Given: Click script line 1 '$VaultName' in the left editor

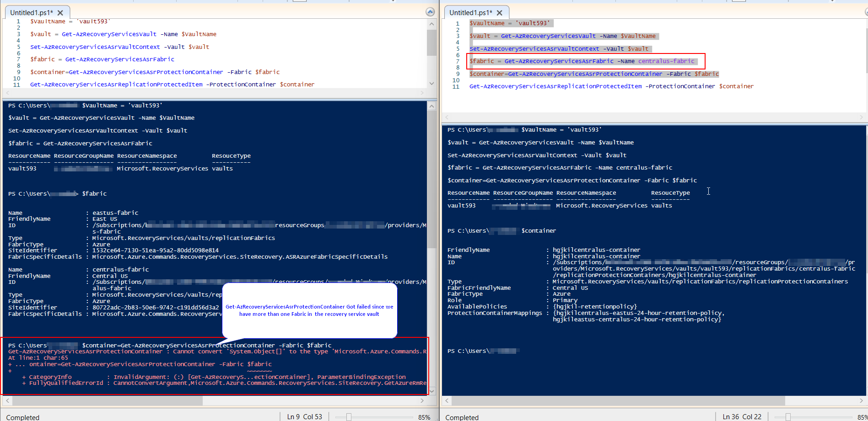Looking at the screenshot, I should [x=70, y=21].
